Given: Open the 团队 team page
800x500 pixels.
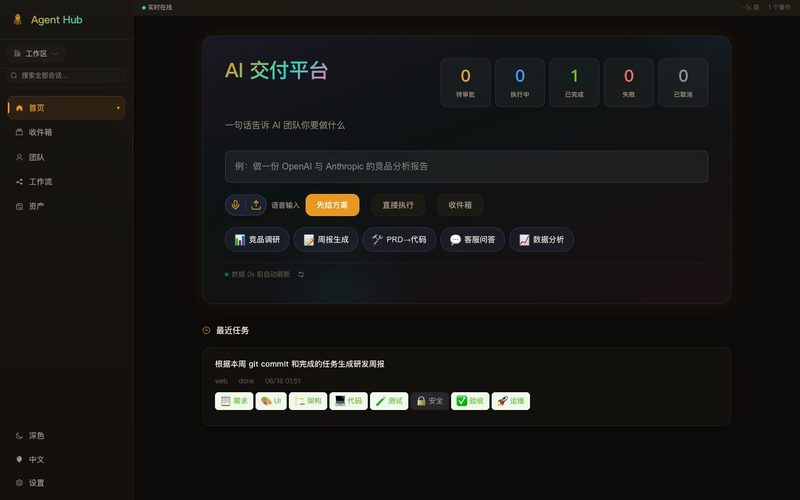Looking at the screenshot, I should 66,157.
